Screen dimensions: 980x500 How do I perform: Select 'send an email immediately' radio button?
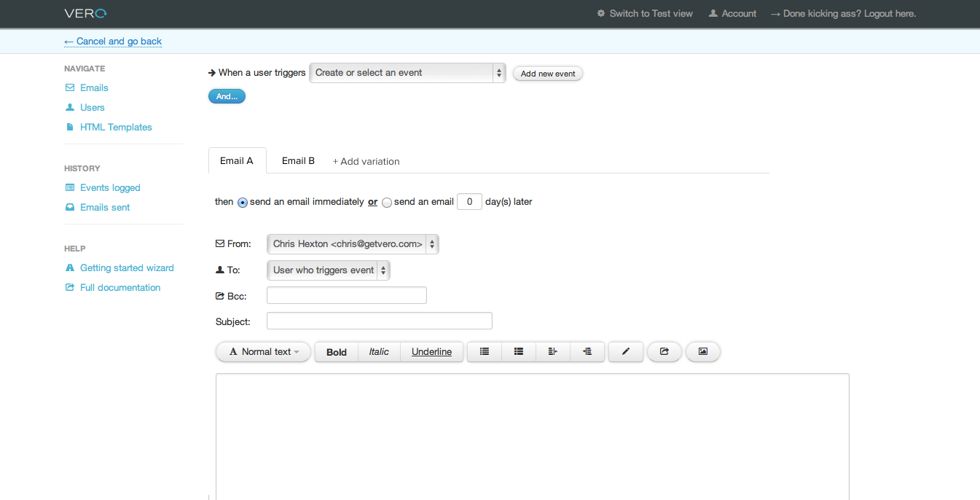coord(243,203)
